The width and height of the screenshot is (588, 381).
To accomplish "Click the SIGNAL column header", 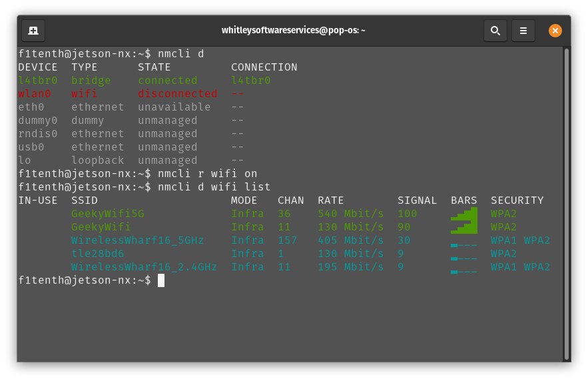I will (x=417, y=200).
